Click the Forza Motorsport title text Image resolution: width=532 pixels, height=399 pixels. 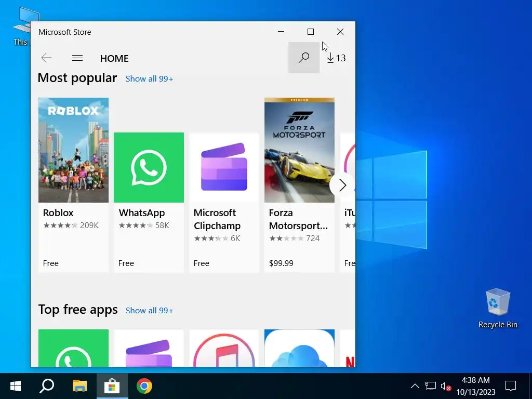point(298,219)
